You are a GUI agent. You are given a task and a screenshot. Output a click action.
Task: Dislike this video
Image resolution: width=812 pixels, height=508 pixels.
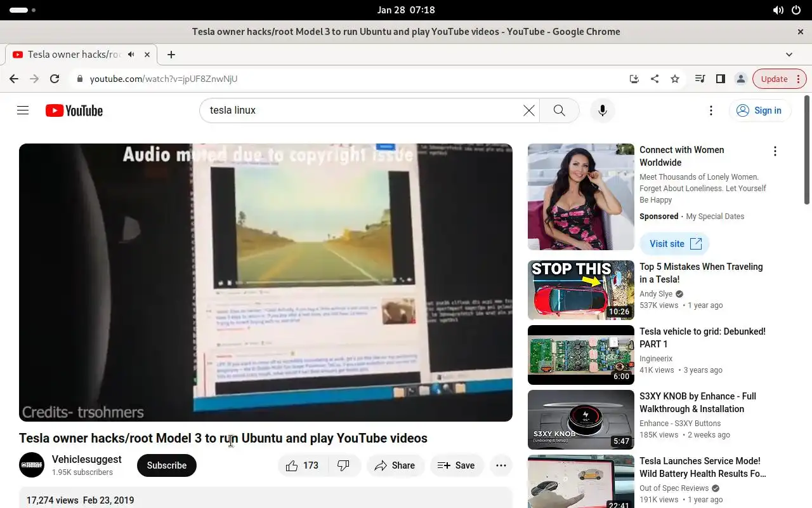(344, 465)
